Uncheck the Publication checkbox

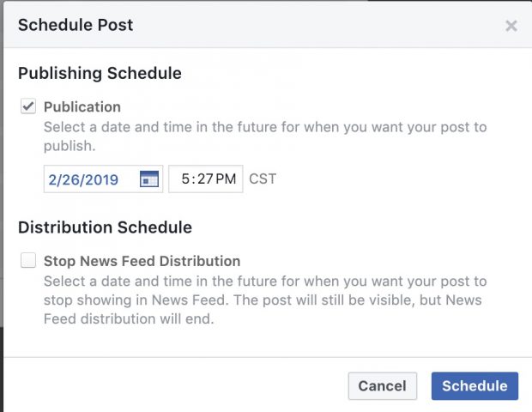tap(28, 106)
